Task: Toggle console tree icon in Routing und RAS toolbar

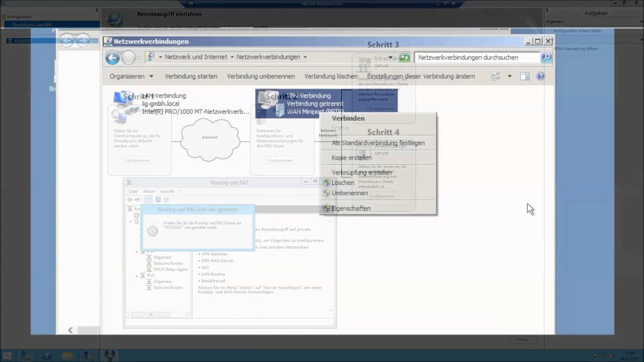Action: 148,200
